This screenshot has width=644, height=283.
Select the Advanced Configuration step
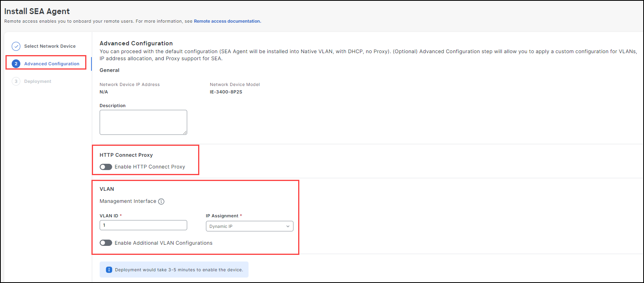point(52,64)
